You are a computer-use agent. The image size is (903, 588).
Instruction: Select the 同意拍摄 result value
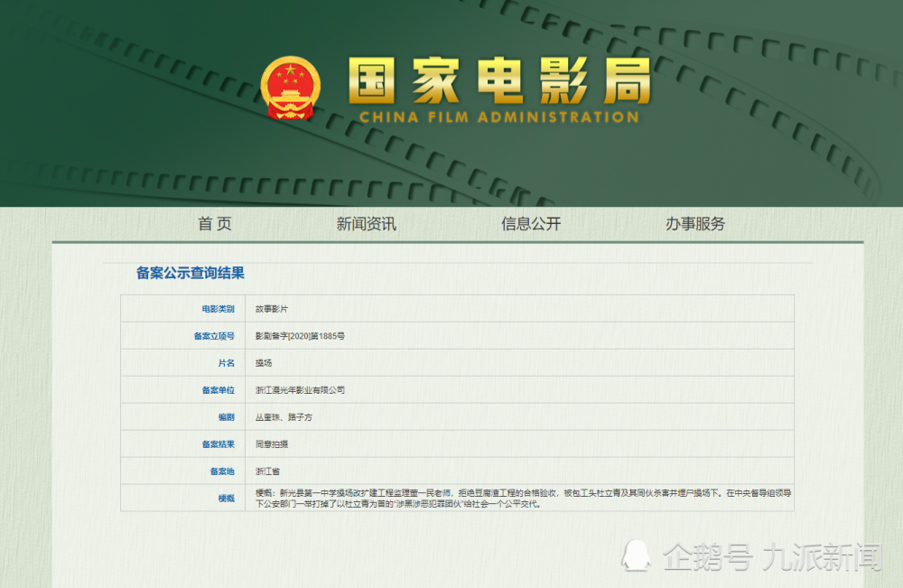coord(272,444)
